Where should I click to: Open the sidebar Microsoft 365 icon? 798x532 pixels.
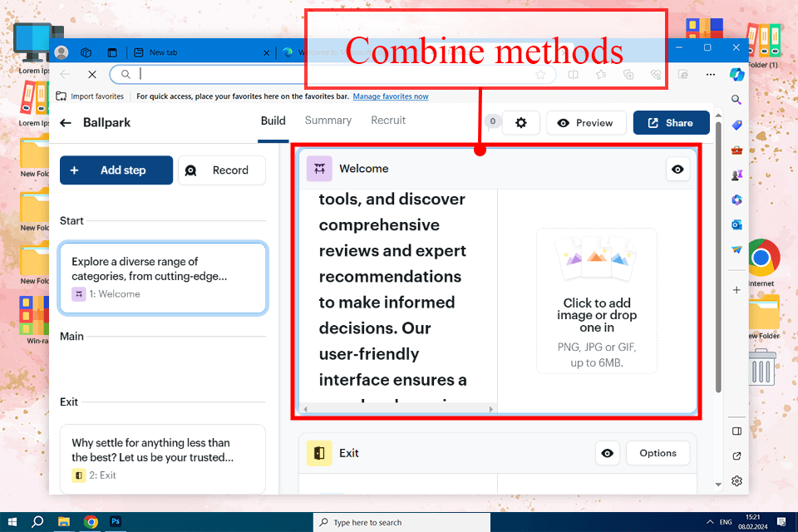click(x=737, y=200)
